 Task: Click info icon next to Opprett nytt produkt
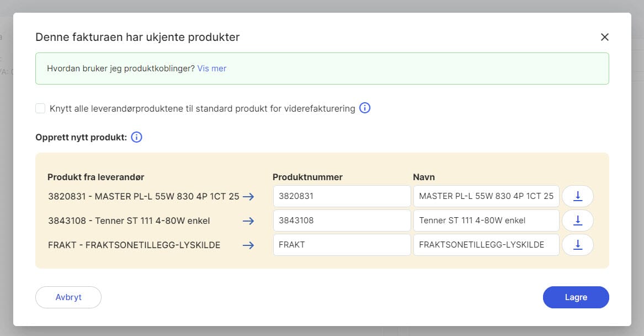click(x=137, y=137)
